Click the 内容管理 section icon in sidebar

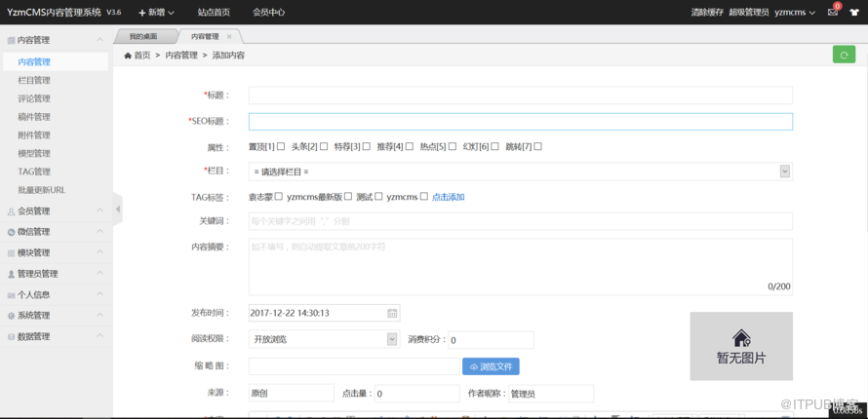pos(11,40)
